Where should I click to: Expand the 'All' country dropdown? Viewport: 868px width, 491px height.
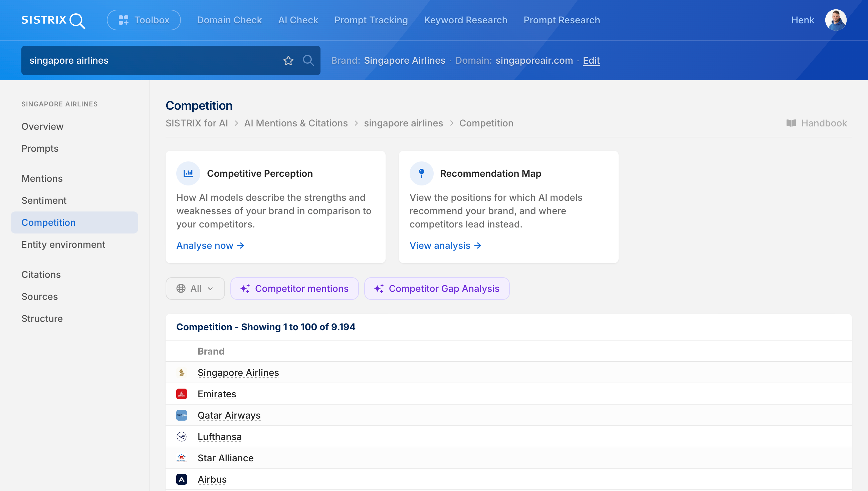(195, 289)
